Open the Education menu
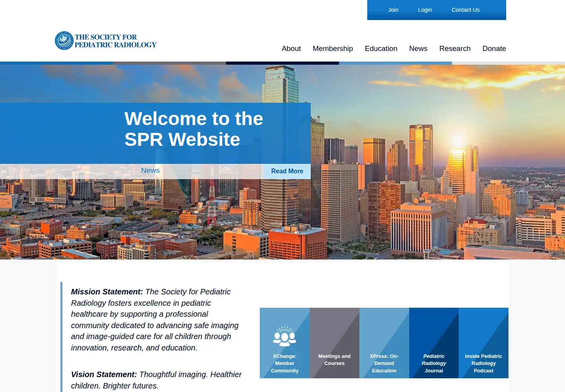The width and height of the screenshot is (565, 392). click(381, 49)
